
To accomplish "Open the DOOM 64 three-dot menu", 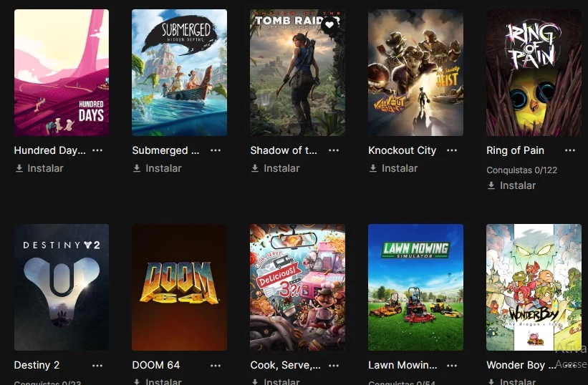I will [x=216, y=366].
